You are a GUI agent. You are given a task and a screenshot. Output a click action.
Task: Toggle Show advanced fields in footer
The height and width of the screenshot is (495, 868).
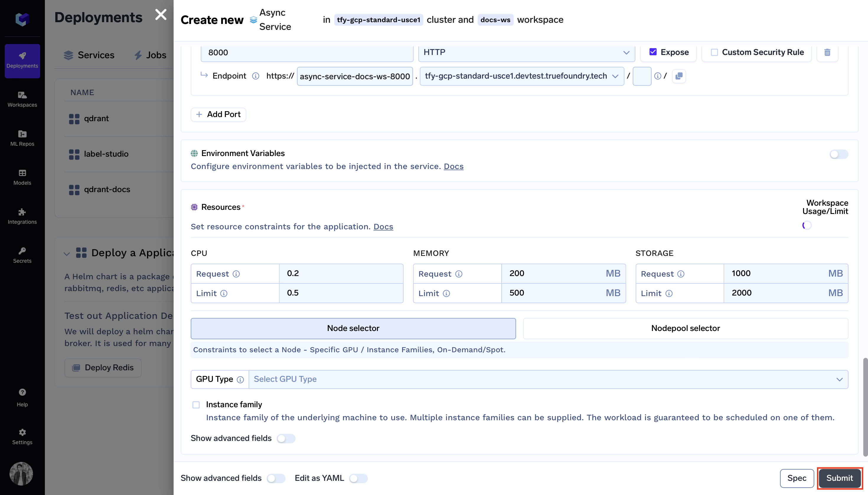click(x=276, y=479)
